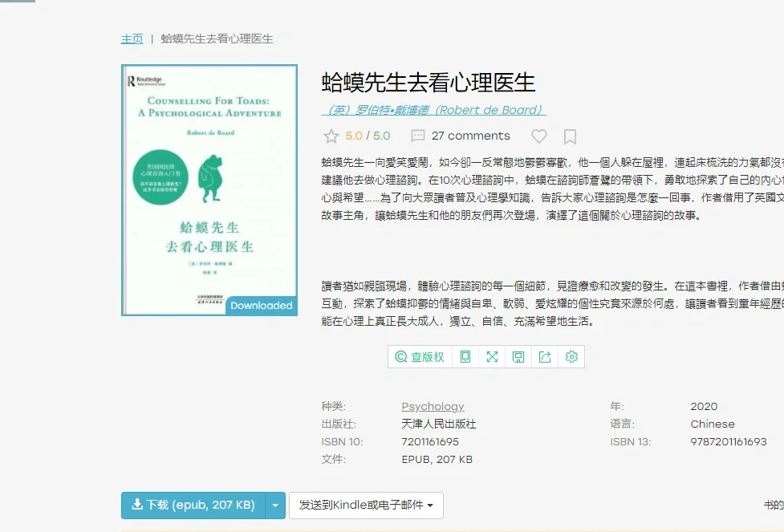
Task: Click the year value 2020
Action: coord(704,407)
